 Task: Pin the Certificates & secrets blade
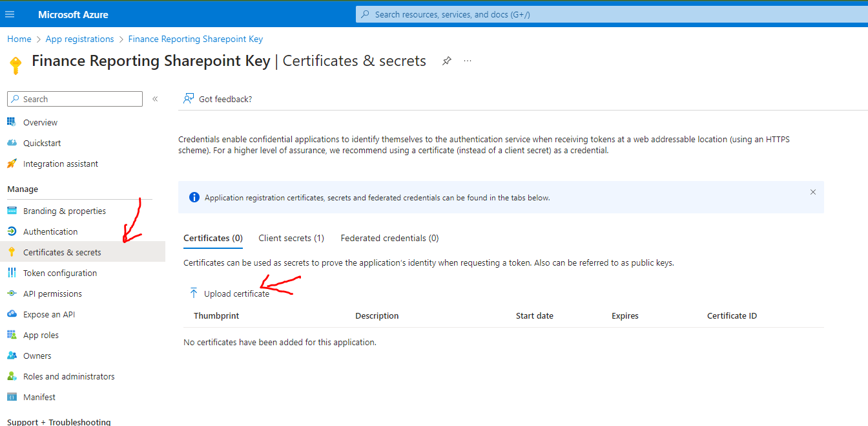point(446,61)
